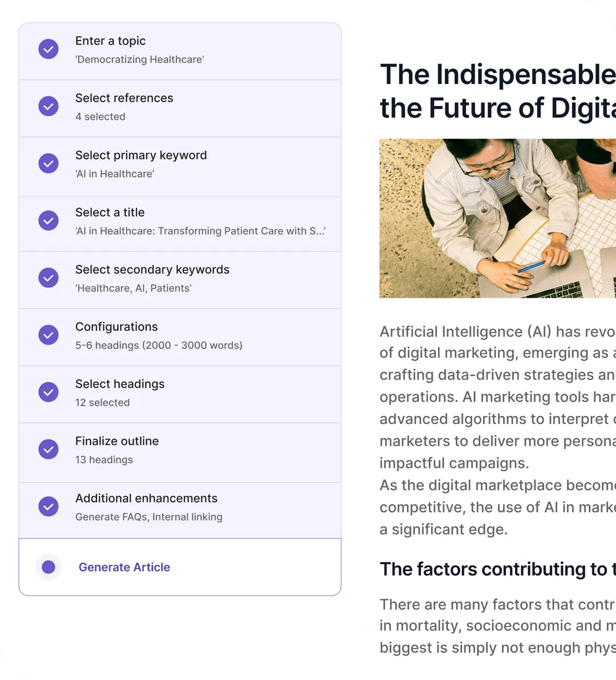This screenshot has width=616, height=680.
Task: Click the checkmark icon beside Select a title
Action: coord(48,220)
